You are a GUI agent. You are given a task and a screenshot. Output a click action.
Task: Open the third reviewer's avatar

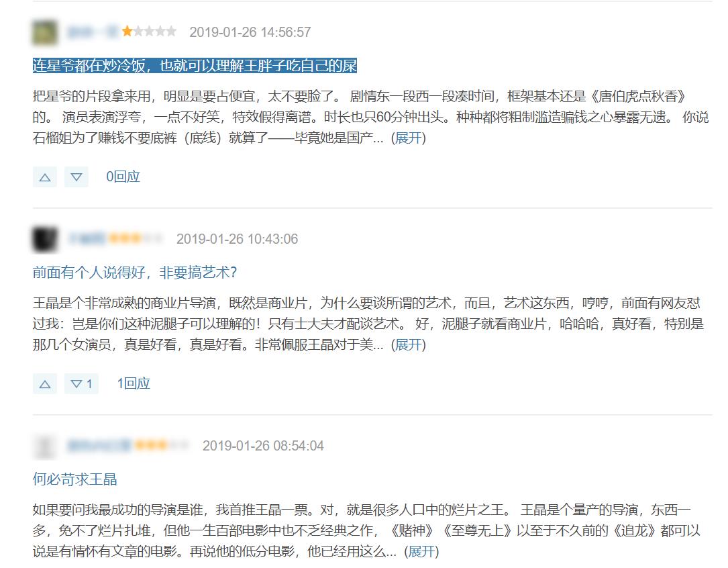(x=44, y=446)
